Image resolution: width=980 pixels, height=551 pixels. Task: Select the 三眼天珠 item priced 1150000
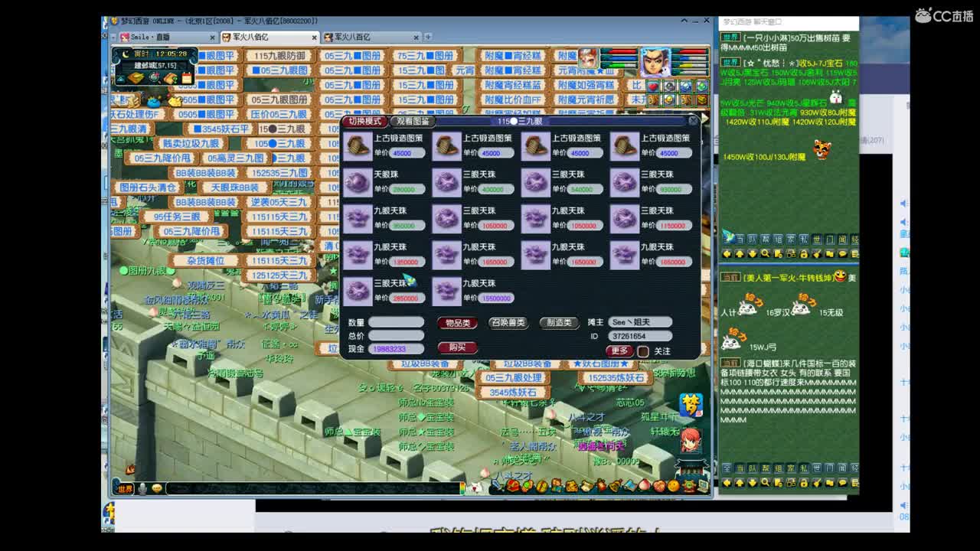click(x=624, y=218)
